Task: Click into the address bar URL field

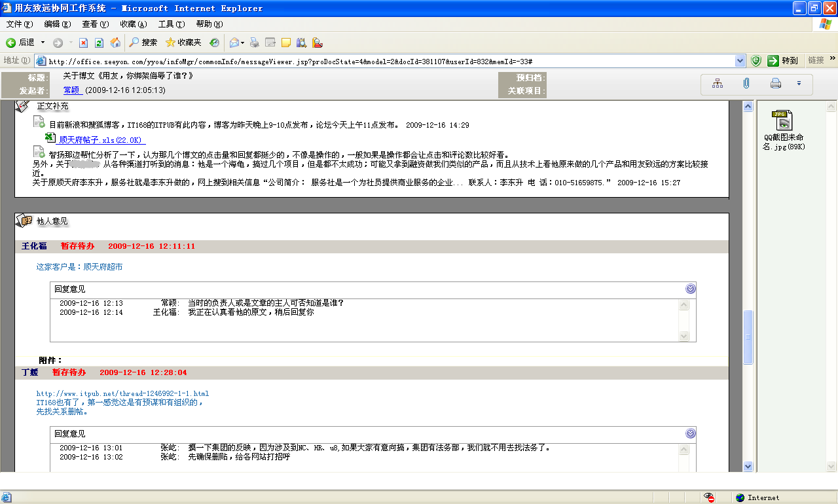Action: (x=391, y=61)
